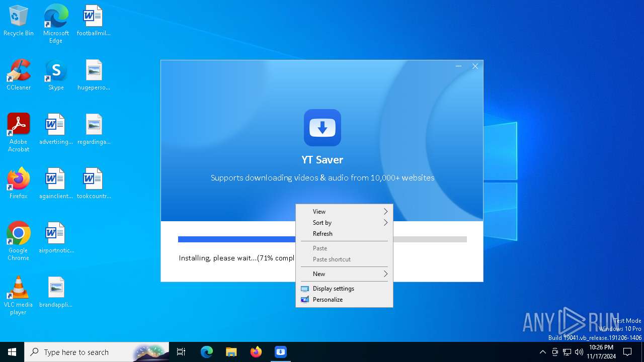Select the hugeperso... image file
Viewport: 644px width, 362px height.
click(x=94, y=75)
